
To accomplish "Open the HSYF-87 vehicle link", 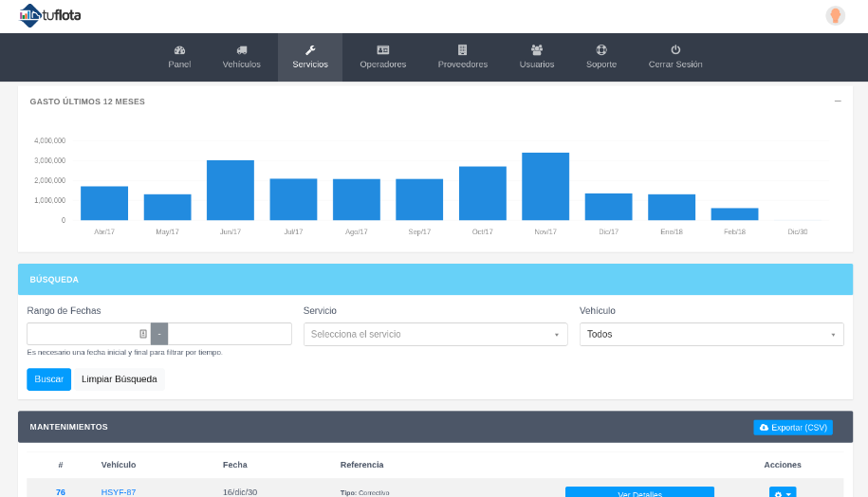I will pyautogui.click(x=119, y=492).
